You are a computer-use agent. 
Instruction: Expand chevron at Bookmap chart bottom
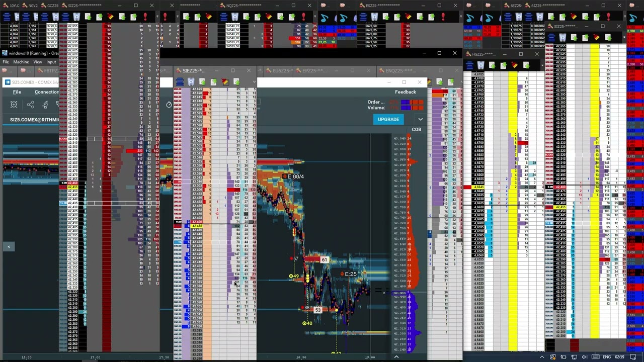[x=396, y=357]
